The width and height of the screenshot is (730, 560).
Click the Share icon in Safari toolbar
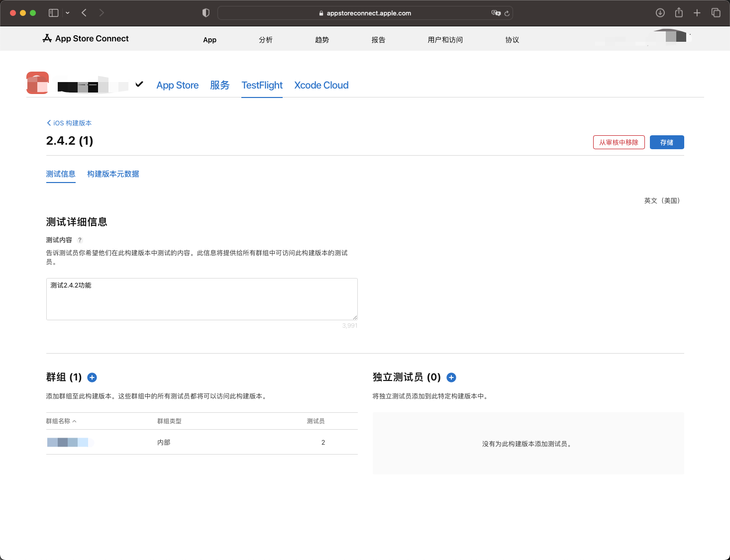coord(679,13)
